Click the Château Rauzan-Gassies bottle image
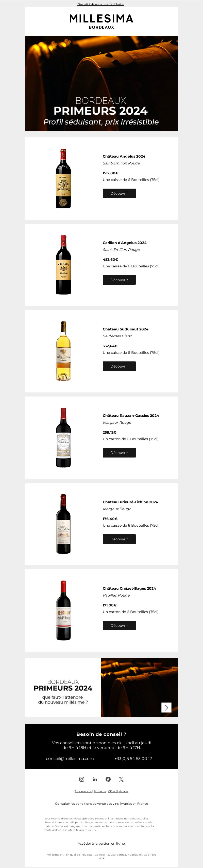The width and height of the screenshot is (203, 868). pyautogui.click(x=63, y=437)
